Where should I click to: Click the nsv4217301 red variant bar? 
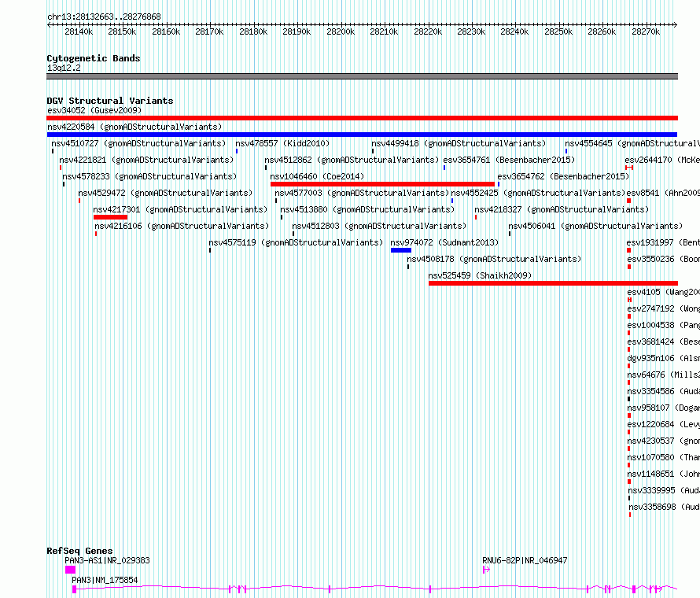coord(110,217)
